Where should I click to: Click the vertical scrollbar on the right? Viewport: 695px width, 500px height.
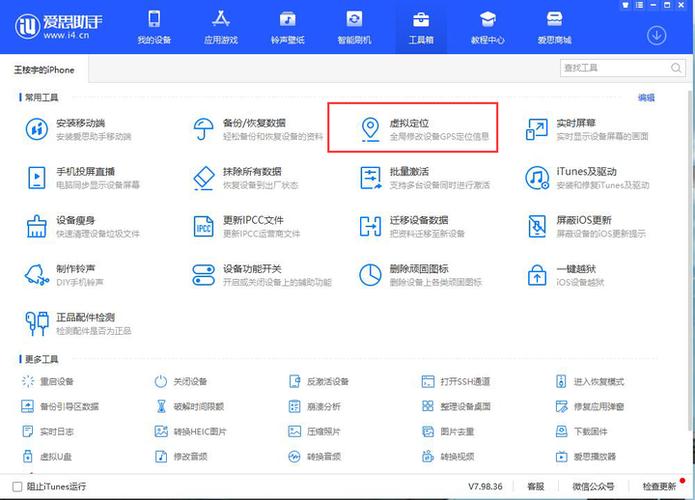[691, 259]
